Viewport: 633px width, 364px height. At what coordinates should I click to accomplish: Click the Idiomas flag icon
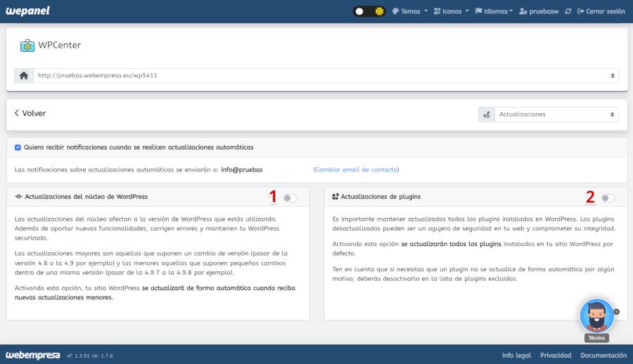coord(478,11)
